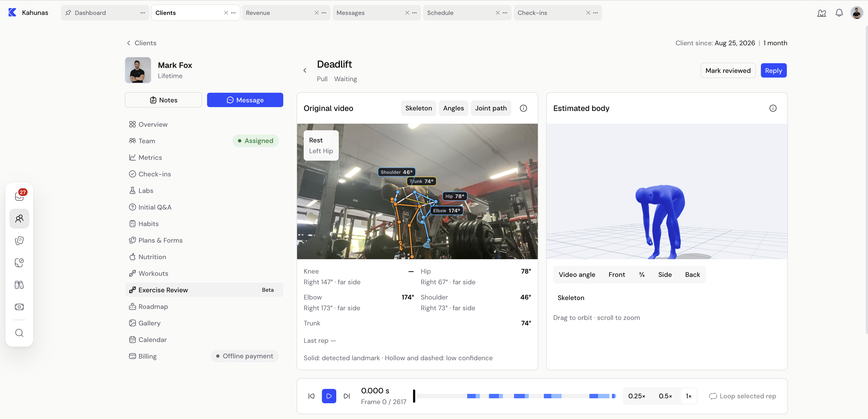Open Schedule tab options menu

tap(505, 13)
